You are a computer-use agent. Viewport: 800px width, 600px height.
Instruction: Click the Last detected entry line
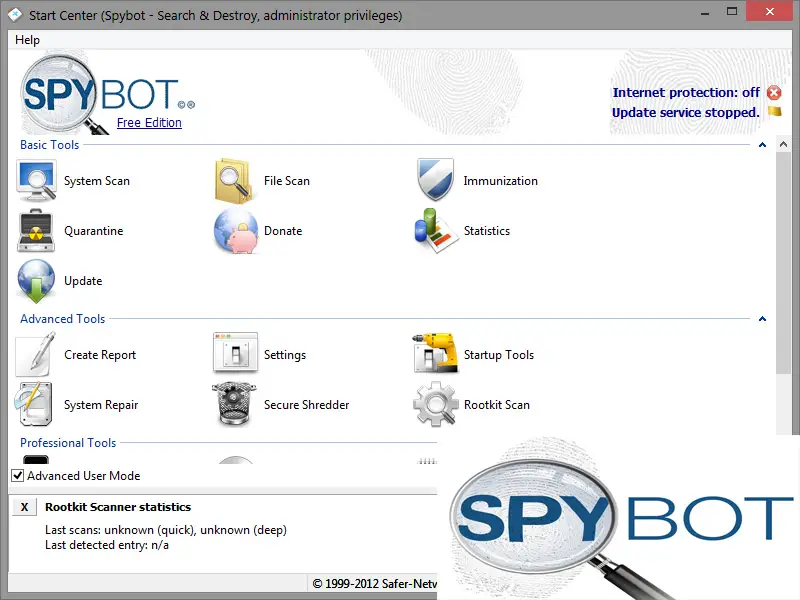tap(107, 545)
